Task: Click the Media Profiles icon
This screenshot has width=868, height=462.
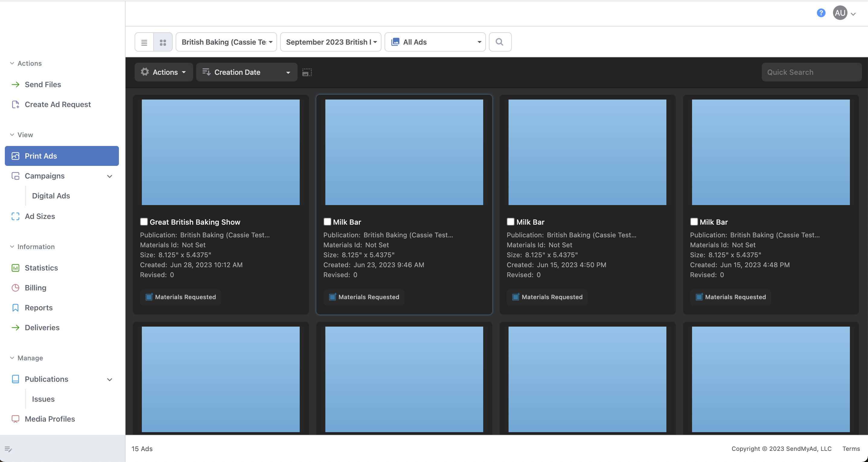Action: tap(15, 419)
